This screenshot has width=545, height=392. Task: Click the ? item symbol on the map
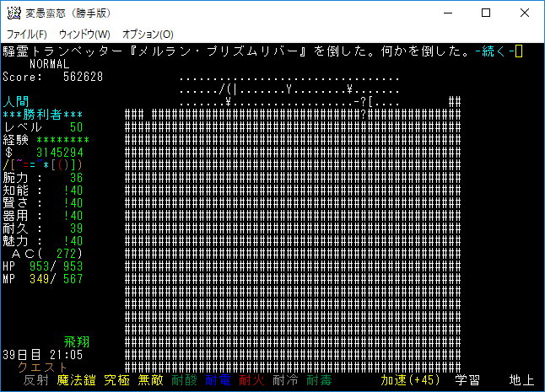pos(364,115)
